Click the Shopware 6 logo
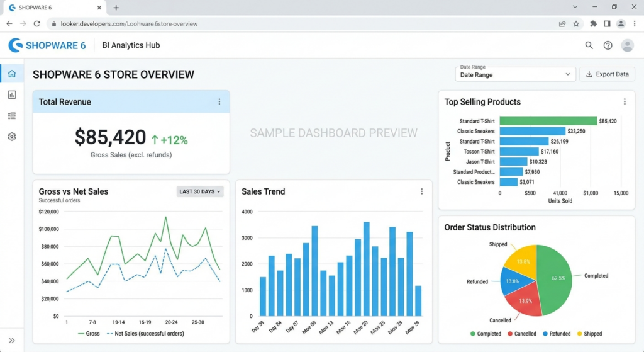 [x=47, y=45]
